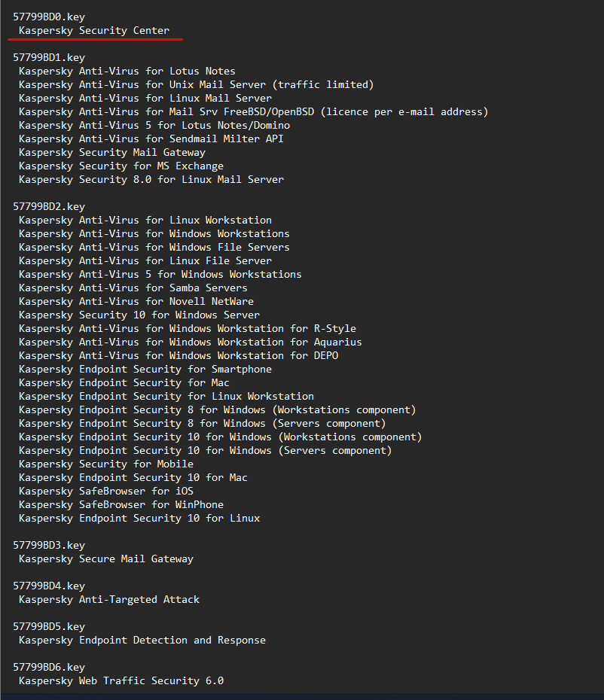The image size is (604, 700).
Task: Click the 57799BD2.key heading
Action: point(48,206)
